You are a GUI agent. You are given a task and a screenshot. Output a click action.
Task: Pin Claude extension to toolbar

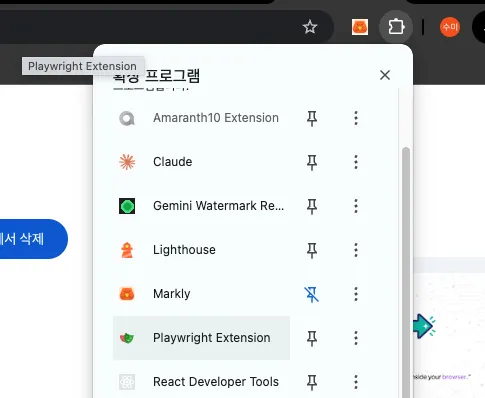(x=312, y=162)
